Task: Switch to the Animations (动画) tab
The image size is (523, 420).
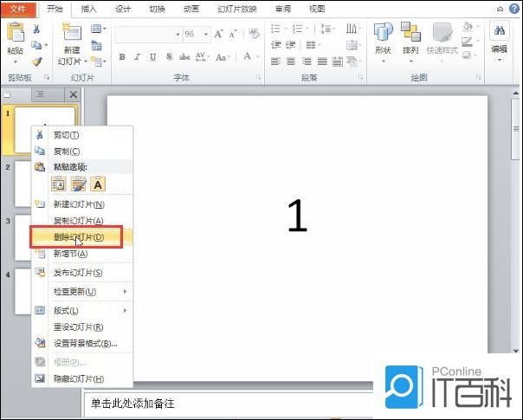Action: coord(191,9)
